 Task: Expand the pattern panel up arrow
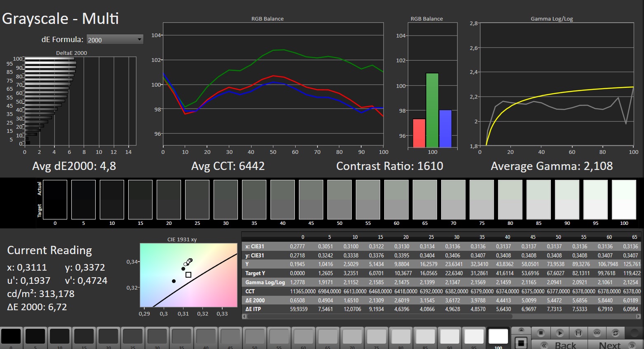[521, 330]
